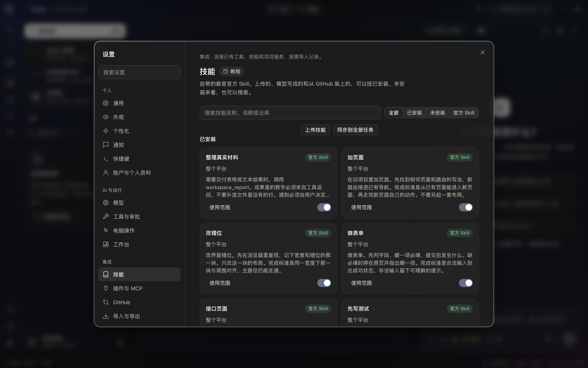
Task: Click the 改错位 card title
Action: point(214,233)
